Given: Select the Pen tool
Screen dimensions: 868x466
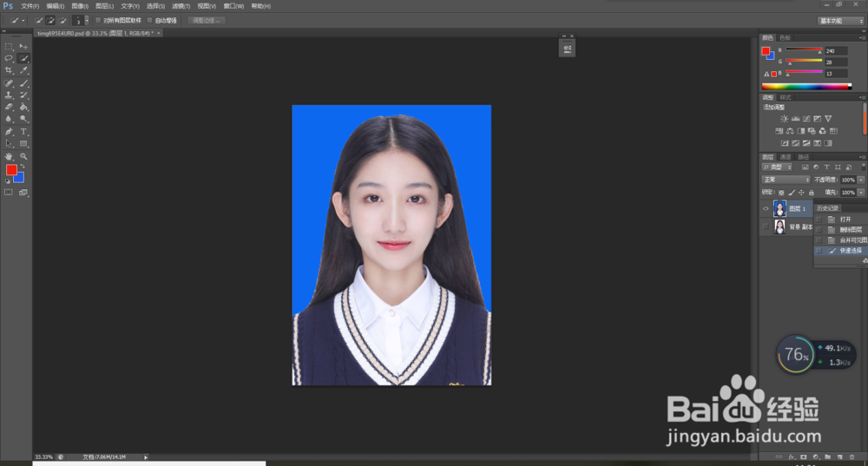Looking at the screenshot, I should pyautogui.click(x=9, y=132).
